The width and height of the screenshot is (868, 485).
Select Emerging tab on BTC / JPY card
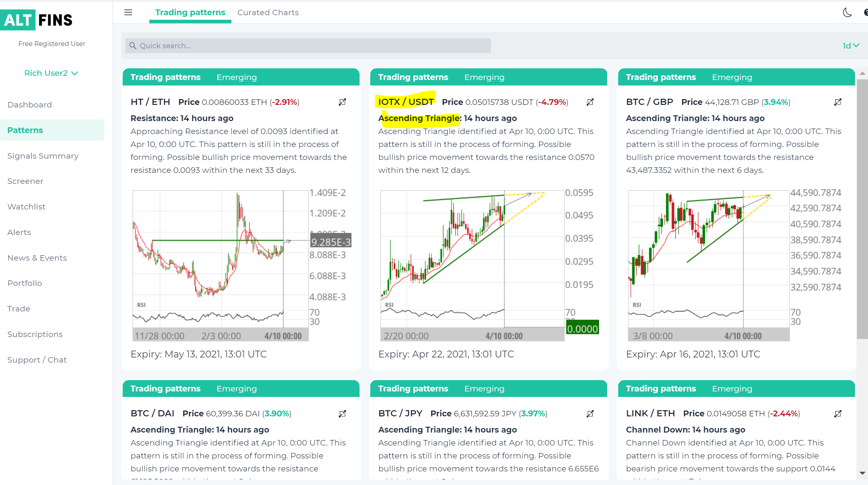(484, 389)
